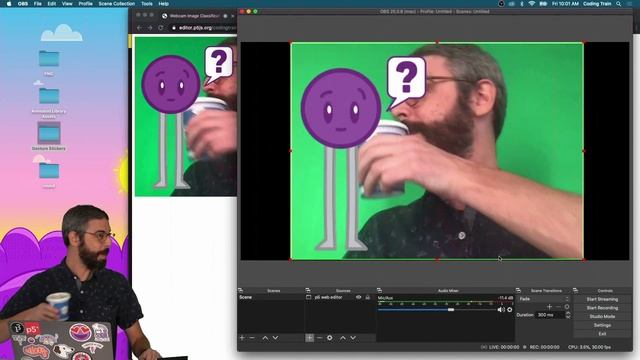
Task: Decrease the transition Duration with the down stepper
Action: coord(568,317)
